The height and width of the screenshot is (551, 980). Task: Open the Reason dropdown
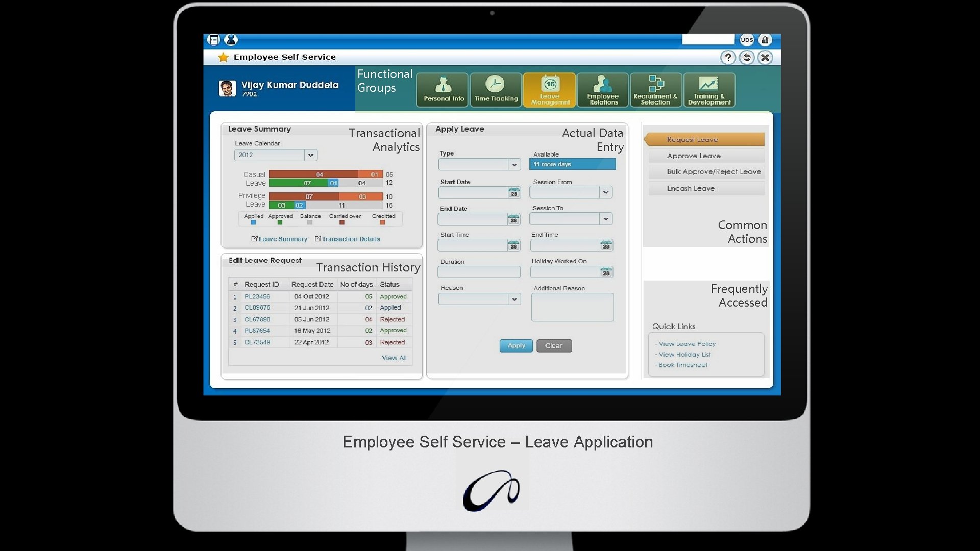coord(514,299)
